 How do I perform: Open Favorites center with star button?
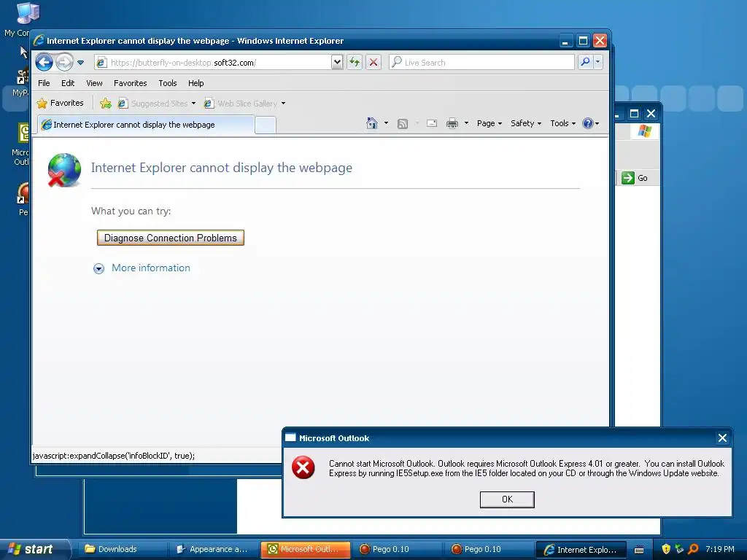coord(61,103)
